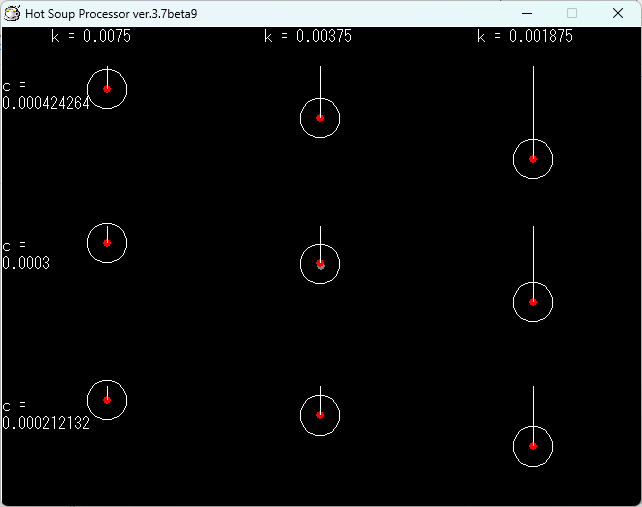This screenshot has height=507, width=642.
Task: Click the 'k = 0.001875' column label
Action: [x=525, y=36]
